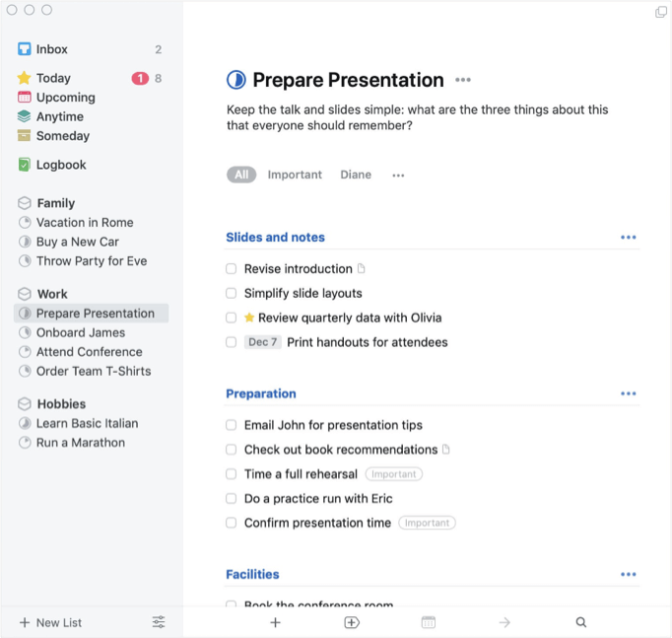Open the Inbox list
This screenshot has height=638, width=672.
(x=90, y=49)
